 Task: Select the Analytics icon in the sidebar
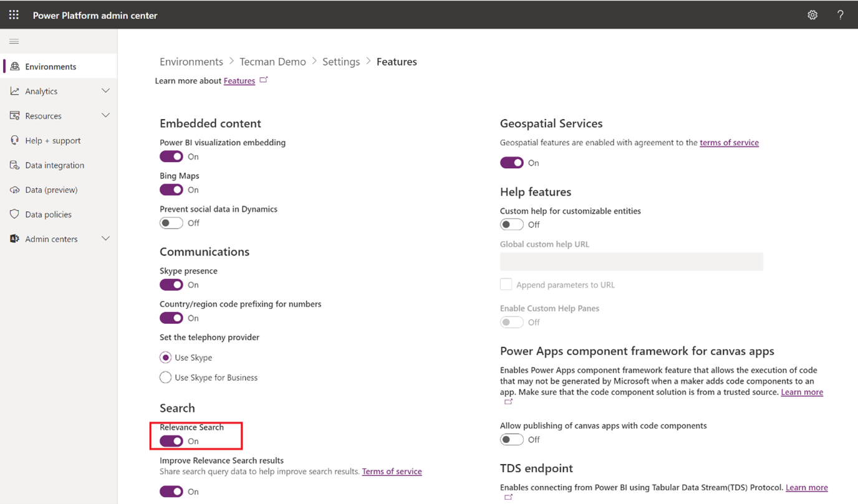pyautogui.click(x=14, y=91)
